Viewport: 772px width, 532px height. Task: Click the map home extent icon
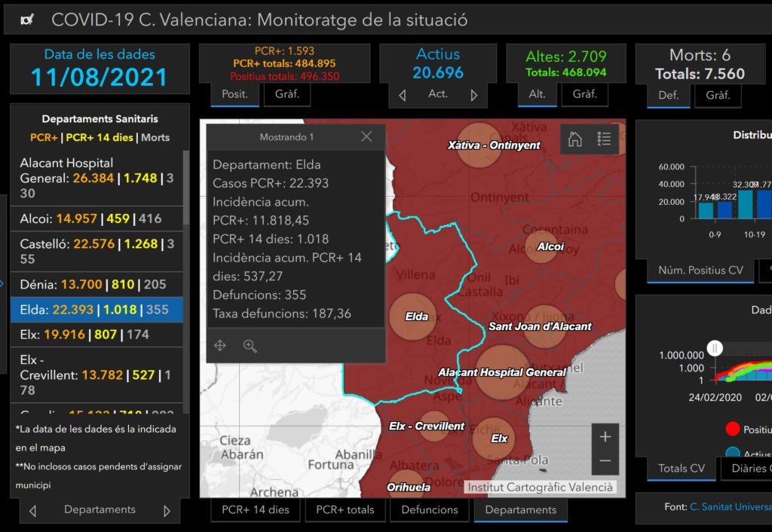(574, 139)
